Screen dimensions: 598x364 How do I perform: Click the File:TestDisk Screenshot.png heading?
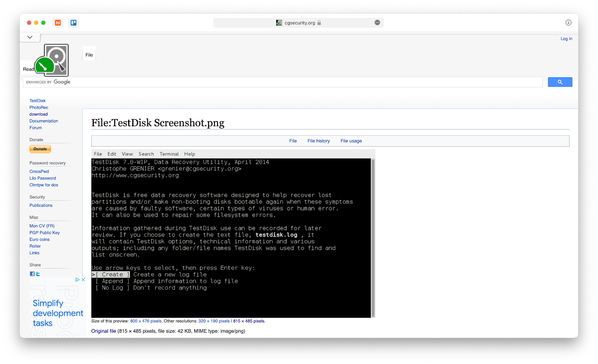(x=158, y=123)
